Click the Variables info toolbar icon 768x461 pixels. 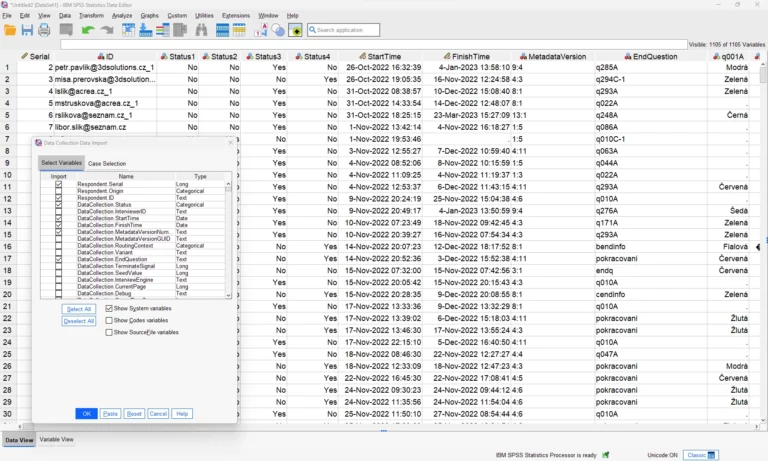point(163,30)
